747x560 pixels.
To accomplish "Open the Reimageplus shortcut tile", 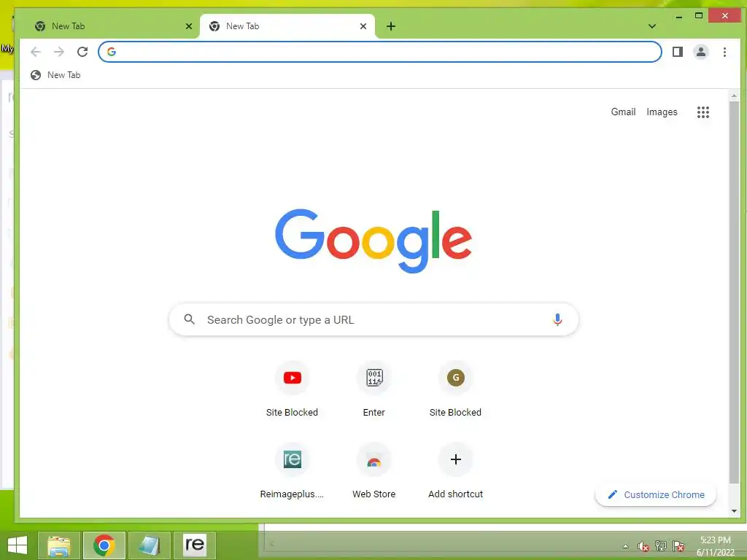I will (292, 471).
